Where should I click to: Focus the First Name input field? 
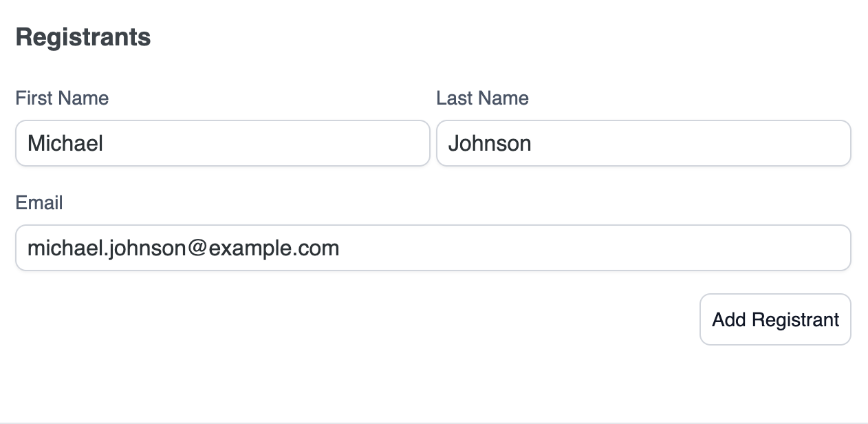click(x=222, y=143)
